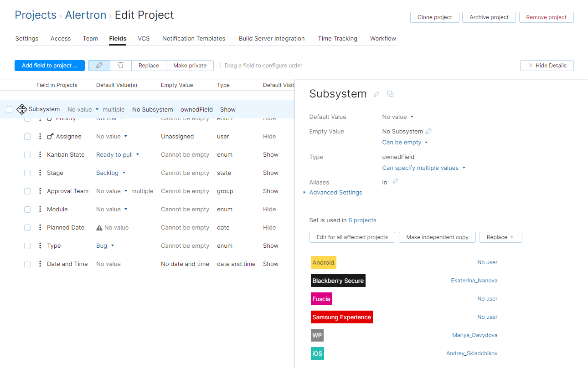588x368 pixels.
Task: Click the drag handle icon on the Subsystem row
Action: pyautogui.click(x=22, y=109)
